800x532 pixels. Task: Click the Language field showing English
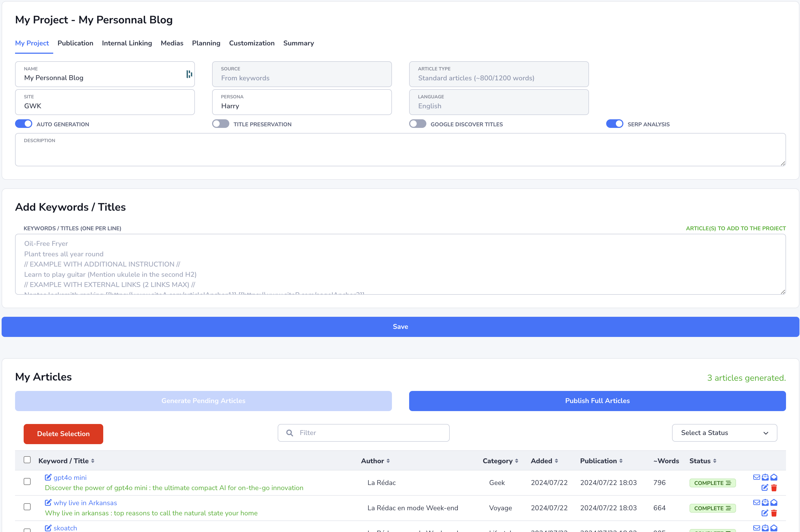[x=499, y=102]
